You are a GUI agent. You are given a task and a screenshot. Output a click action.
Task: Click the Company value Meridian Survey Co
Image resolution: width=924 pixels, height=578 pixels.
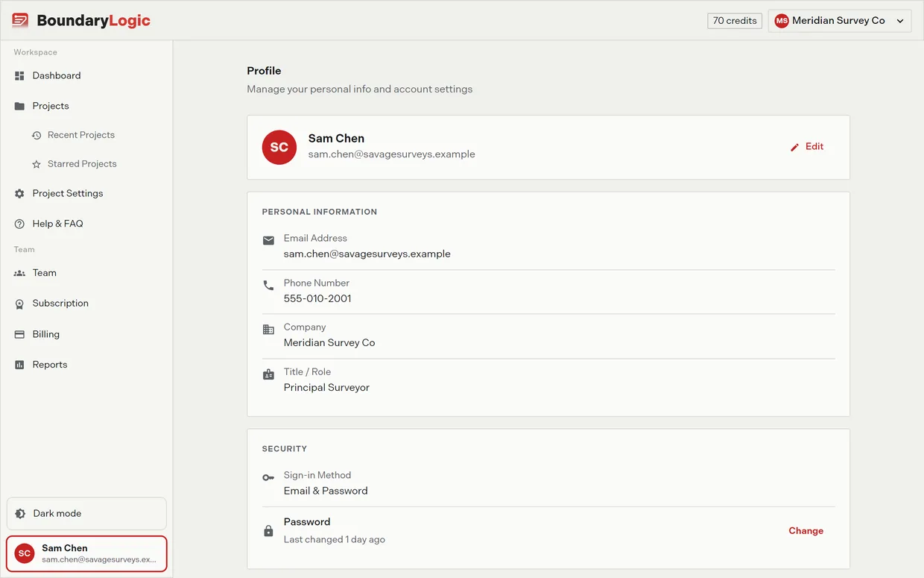[329, 343]
